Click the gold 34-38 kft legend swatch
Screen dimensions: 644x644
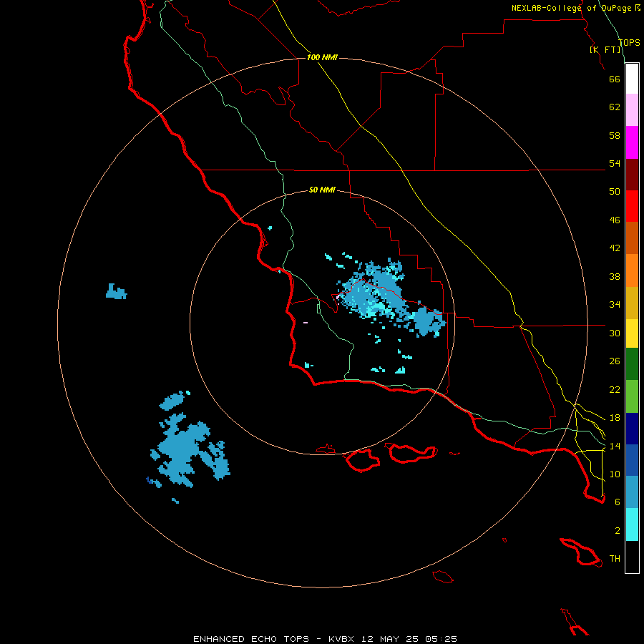(632, 303)
